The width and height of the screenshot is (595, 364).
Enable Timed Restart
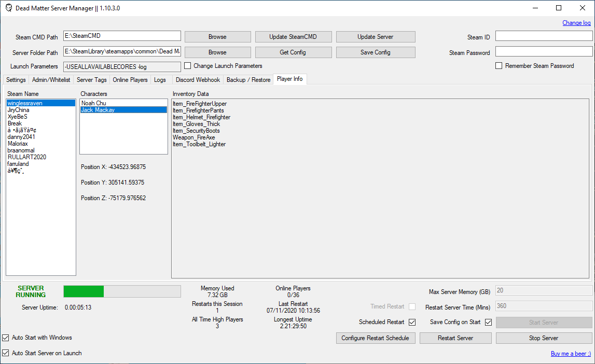412,306
